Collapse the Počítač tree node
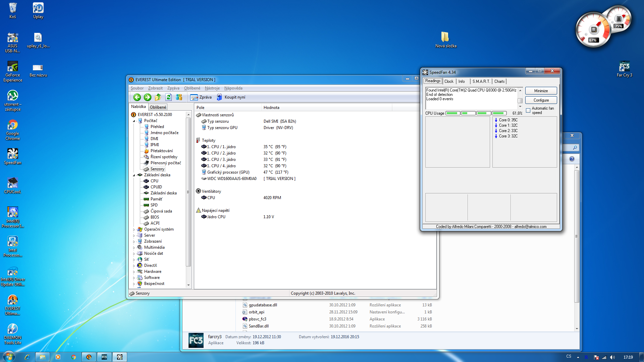Viewport: 644px width, 362px height. click(x=134, y=121)
